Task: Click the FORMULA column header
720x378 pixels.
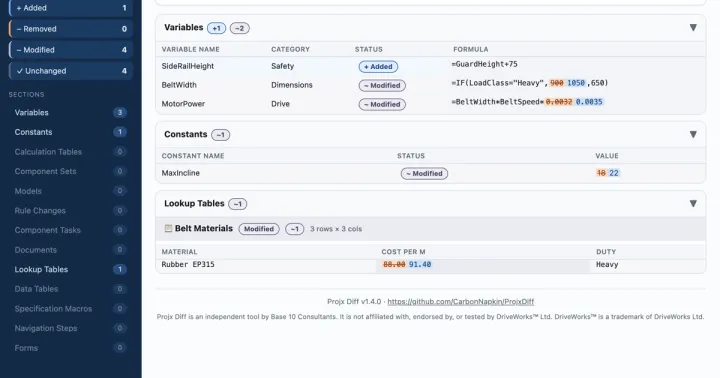Action: coord(471,49)
